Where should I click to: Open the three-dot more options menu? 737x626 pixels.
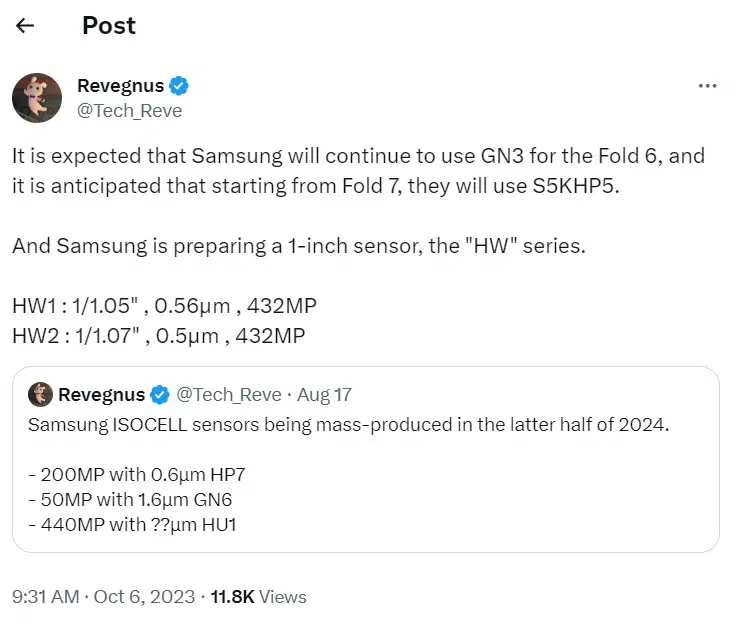707,87
